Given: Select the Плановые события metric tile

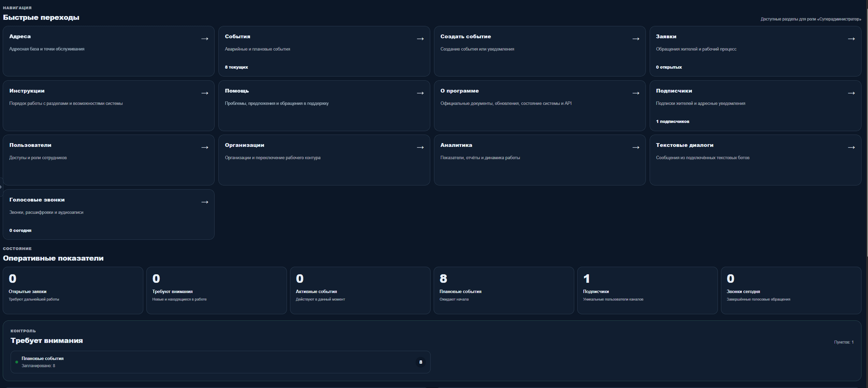Looking at the screenshot, I should click(504, 290).
